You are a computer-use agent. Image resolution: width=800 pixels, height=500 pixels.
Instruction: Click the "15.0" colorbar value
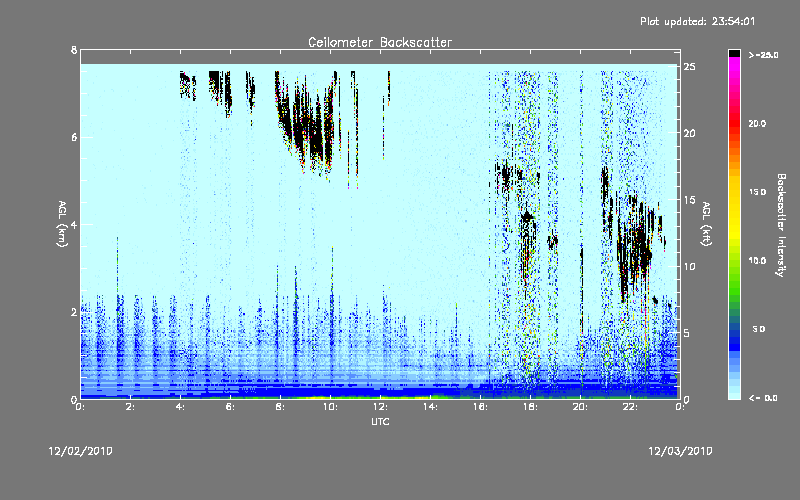click(757, 192)
